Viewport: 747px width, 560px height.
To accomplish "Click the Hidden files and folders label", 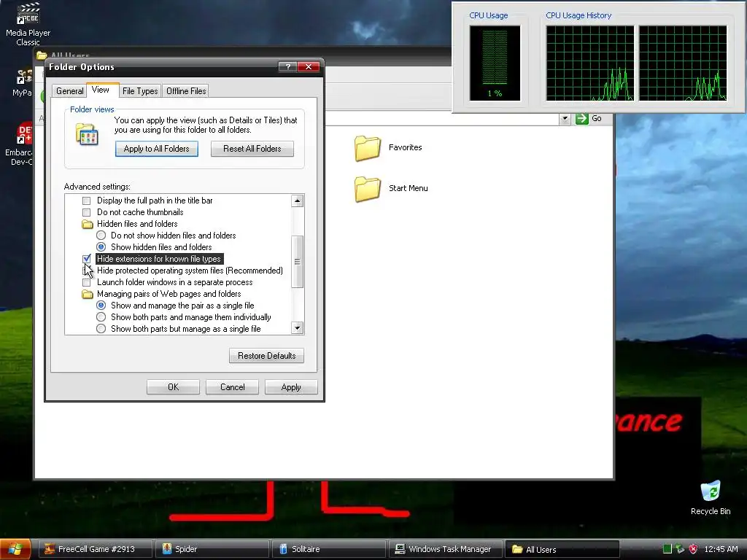I will point(137,224).
